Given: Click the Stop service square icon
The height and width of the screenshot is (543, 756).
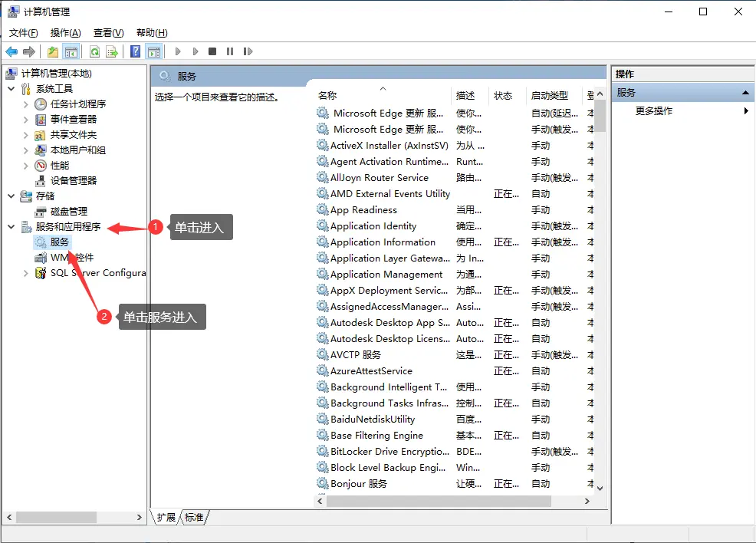Looking at the screenshot, I should point(212,51).
